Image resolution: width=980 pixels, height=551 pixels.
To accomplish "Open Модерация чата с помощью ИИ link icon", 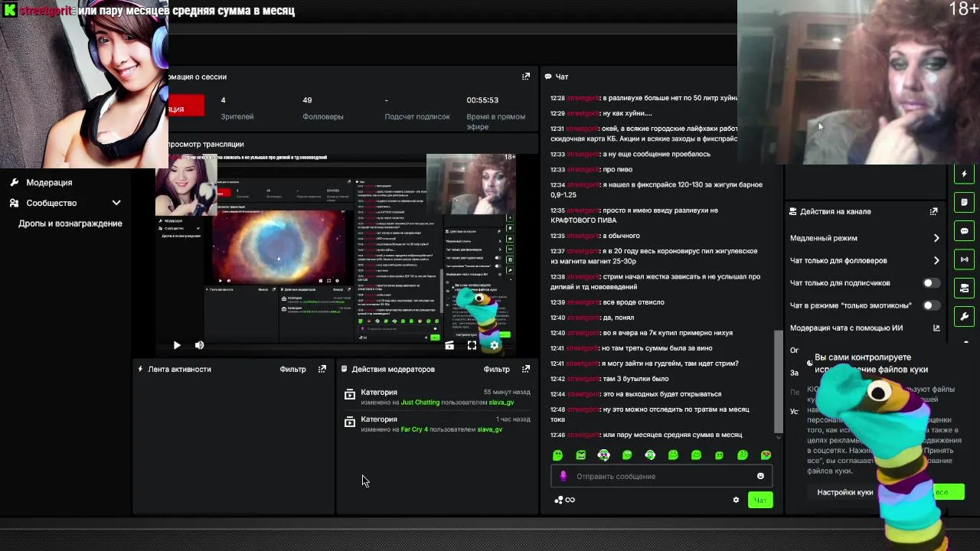I will 936,328.
